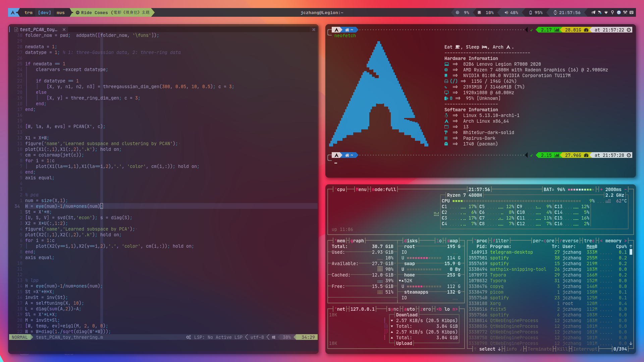Switch to the mus workspace tab

61,12
